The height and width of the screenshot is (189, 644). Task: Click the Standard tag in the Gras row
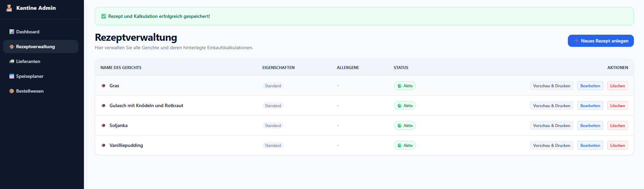pyautogui.click(x=273, y=86)
